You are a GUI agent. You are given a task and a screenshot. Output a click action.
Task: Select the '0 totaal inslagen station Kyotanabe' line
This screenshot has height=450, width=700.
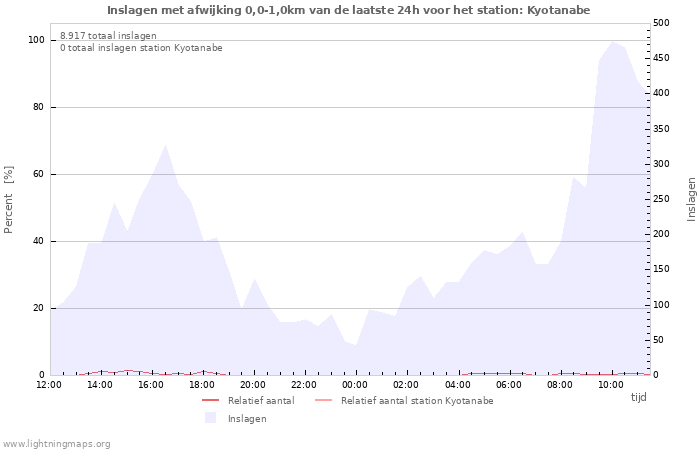coord(141,47)
